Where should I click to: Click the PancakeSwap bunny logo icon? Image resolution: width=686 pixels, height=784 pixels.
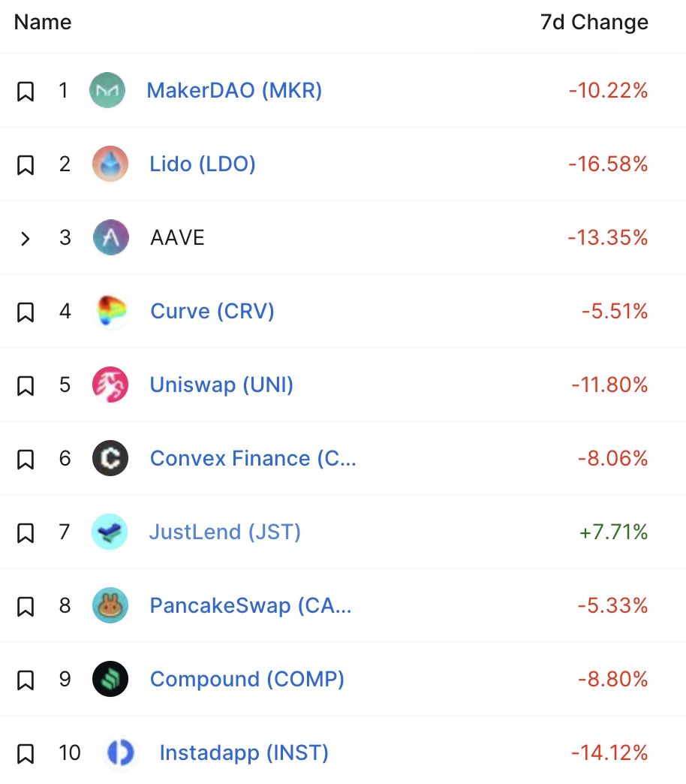[110, 605]
